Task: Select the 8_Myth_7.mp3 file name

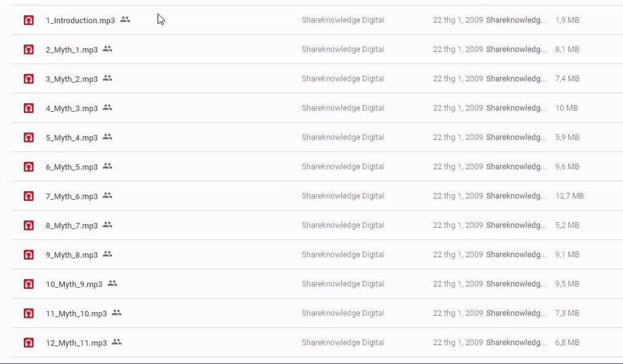Action: pyautogui.click(x=71, y=225)
